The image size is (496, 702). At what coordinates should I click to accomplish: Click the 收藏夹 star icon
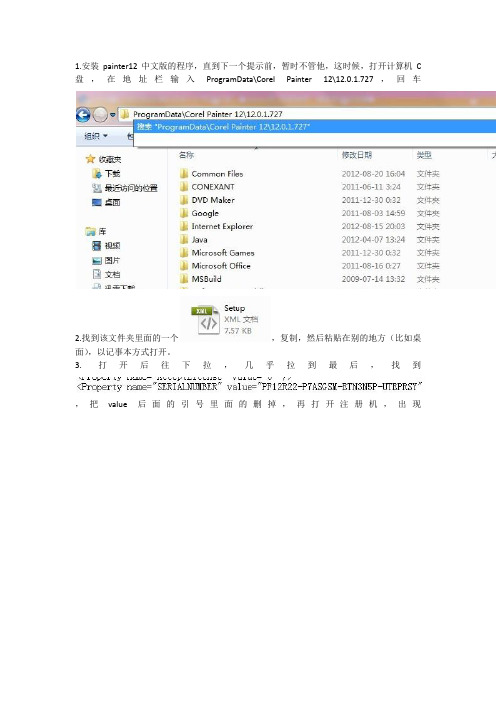(90, 159)
